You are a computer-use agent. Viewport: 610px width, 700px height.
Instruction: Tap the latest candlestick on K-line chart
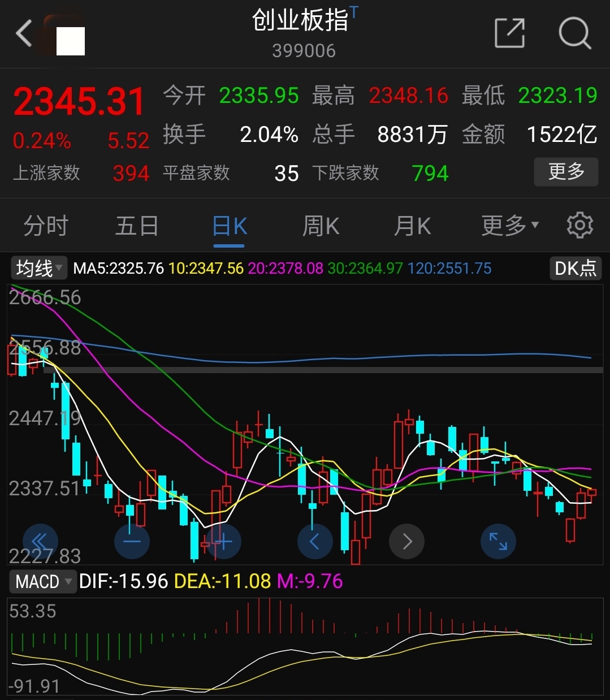click(x=591, y=493)
